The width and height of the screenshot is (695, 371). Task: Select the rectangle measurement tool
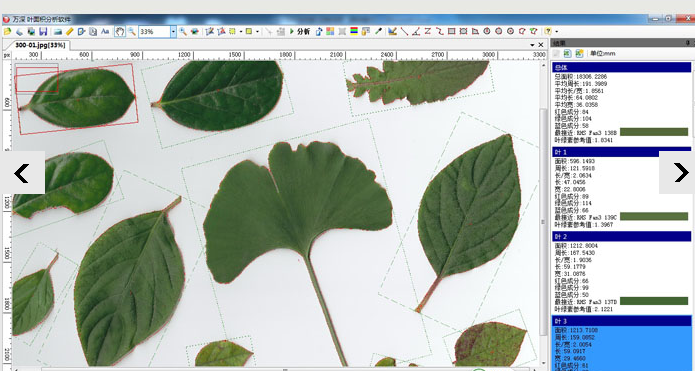pos(452,31)
